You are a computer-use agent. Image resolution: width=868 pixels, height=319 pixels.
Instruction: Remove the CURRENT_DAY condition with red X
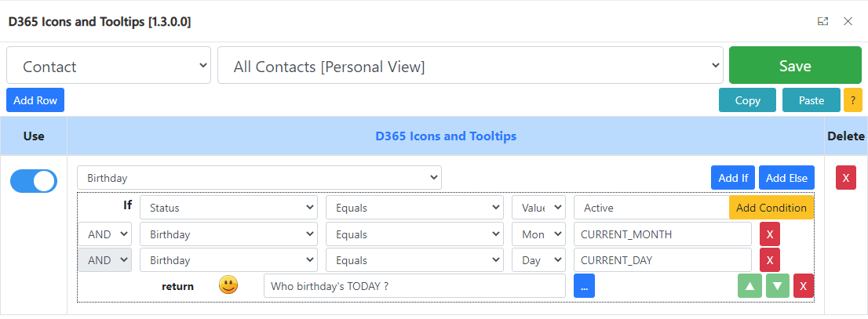(x=769, y=260)
